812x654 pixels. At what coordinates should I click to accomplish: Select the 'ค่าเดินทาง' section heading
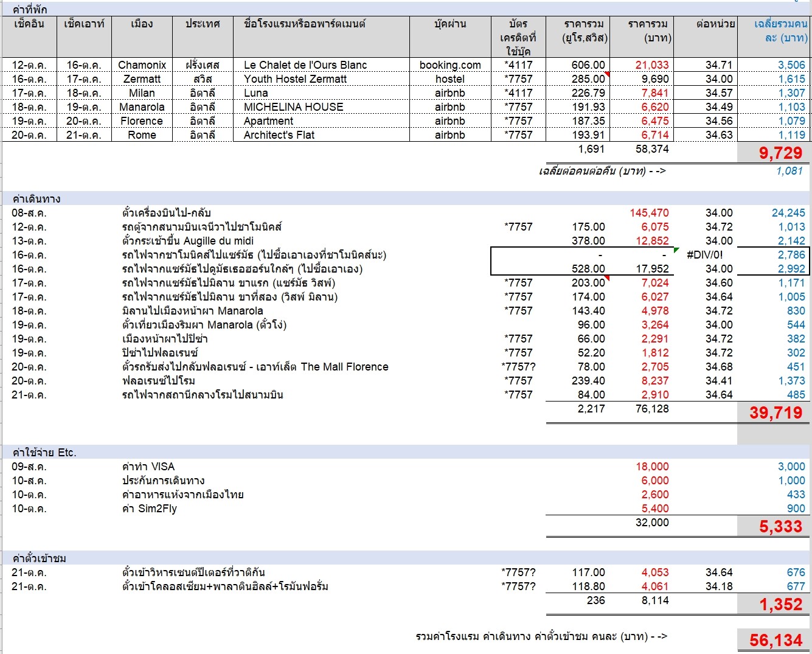coord(36,199)
